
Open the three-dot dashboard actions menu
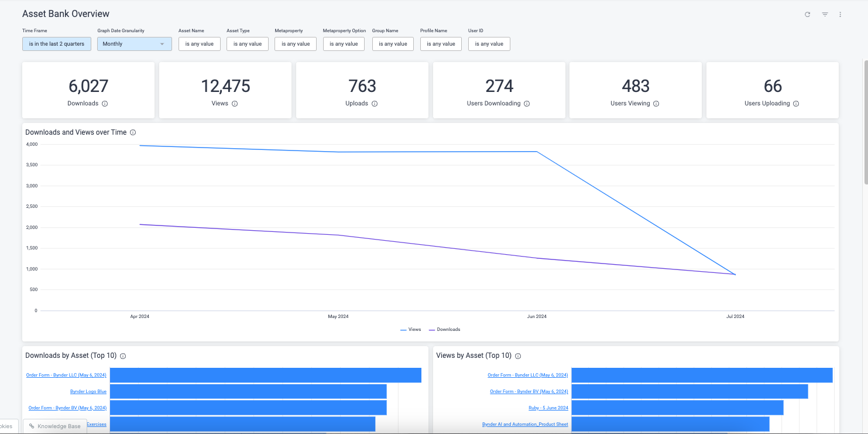tap(840, 15)
